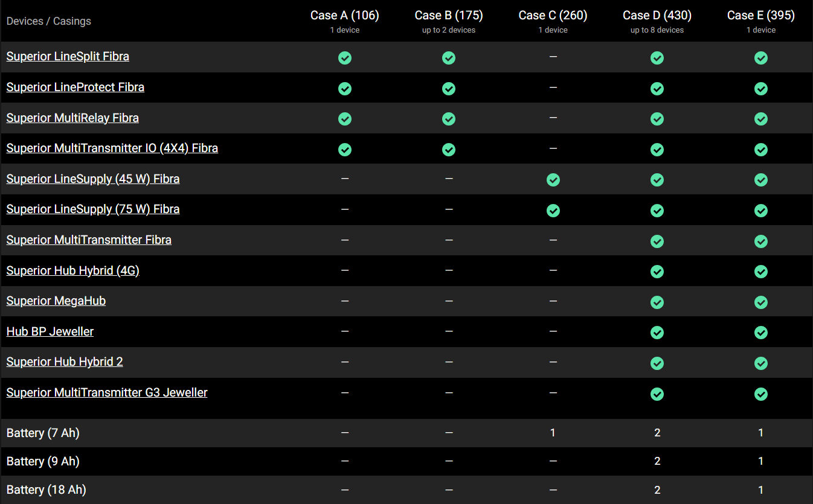Click Case E checkmark for MultiTransmitter G3 Jeweller

761,394
